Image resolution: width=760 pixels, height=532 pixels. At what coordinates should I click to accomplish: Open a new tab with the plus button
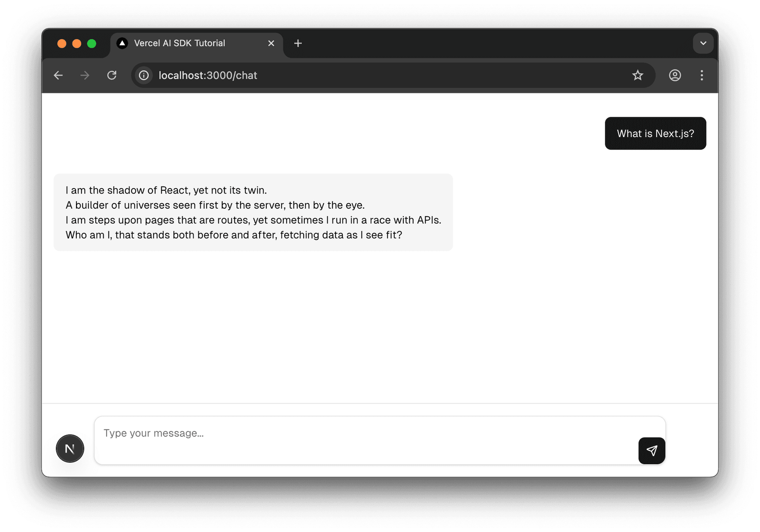[x=298, y=43]
